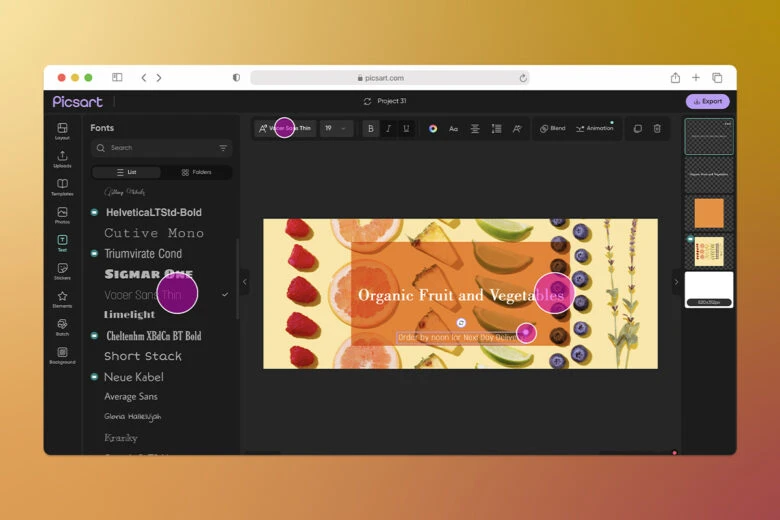Click the sync icon beside Project 31
Screen dimensions: 780x520
367,101
